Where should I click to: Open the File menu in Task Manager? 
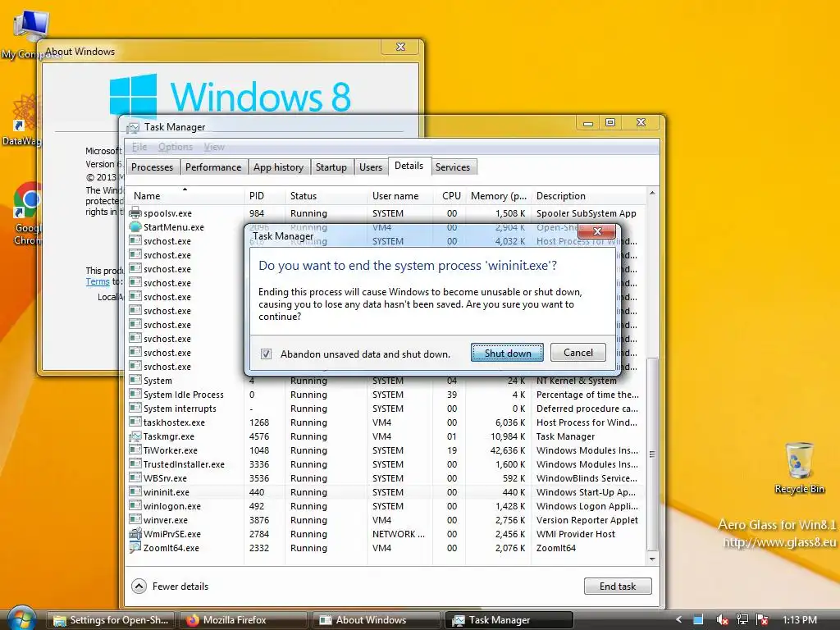click(x=139, y=147)
